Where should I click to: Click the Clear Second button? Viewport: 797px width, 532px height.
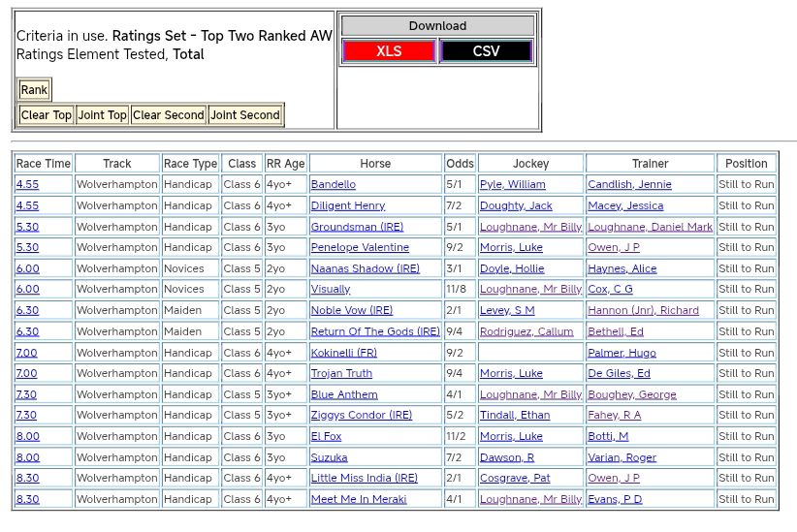(x=169, y=115)
